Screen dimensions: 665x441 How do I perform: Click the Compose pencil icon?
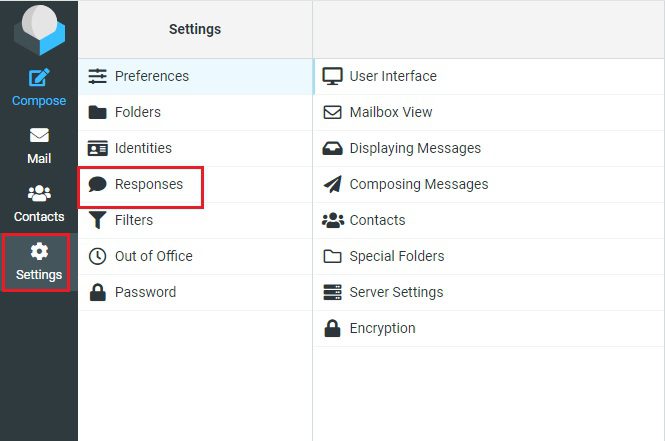click(39, 77)
